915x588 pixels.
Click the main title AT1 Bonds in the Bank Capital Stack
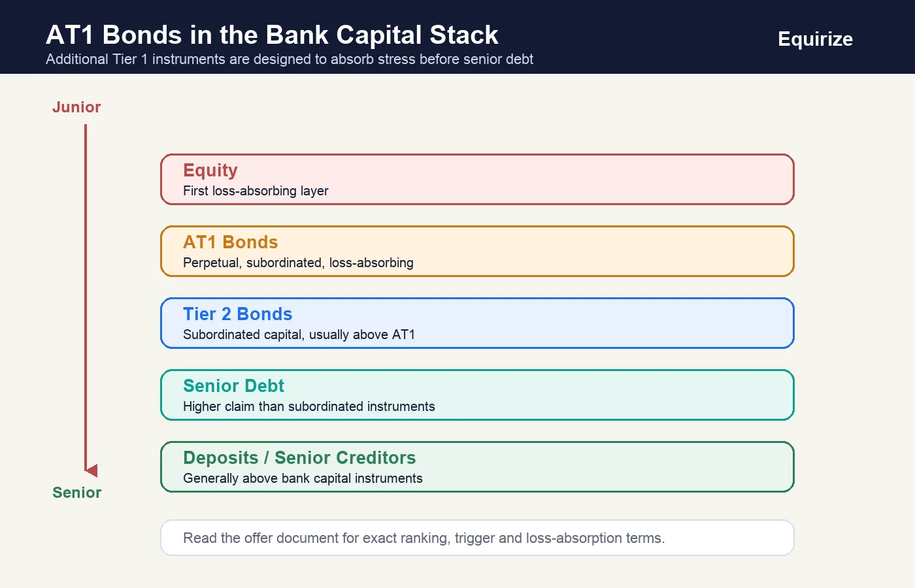pos(272,35)
